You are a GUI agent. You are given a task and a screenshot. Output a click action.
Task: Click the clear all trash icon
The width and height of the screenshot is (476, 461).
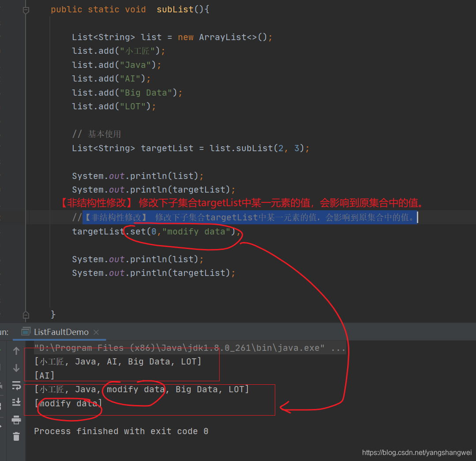(16, 436)
